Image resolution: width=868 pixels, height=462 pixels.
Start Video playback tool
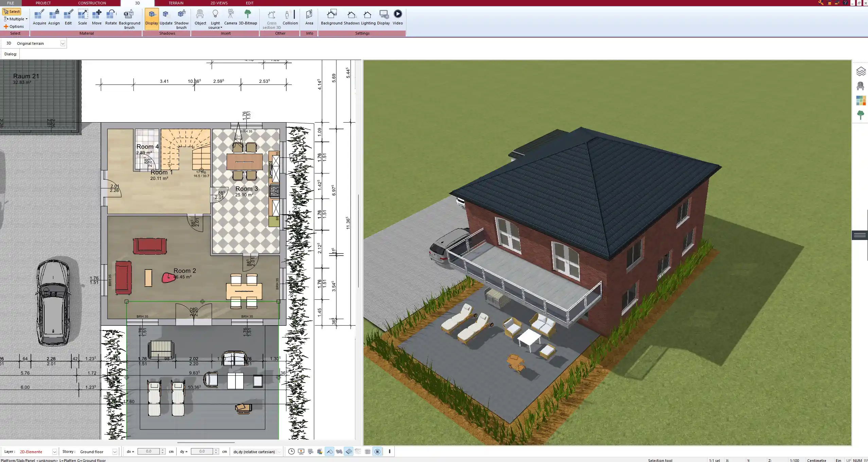pyautogui.click(x=397, y=18)
